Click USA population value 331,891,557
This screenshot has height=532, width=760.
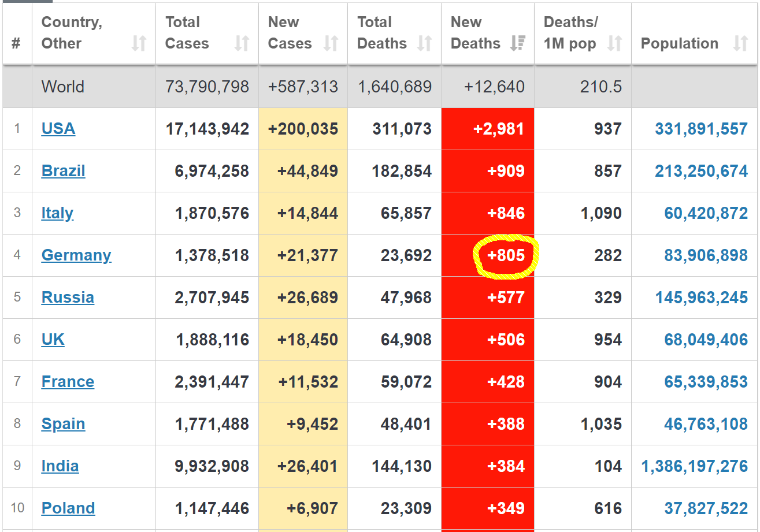[x=701, y=129]
